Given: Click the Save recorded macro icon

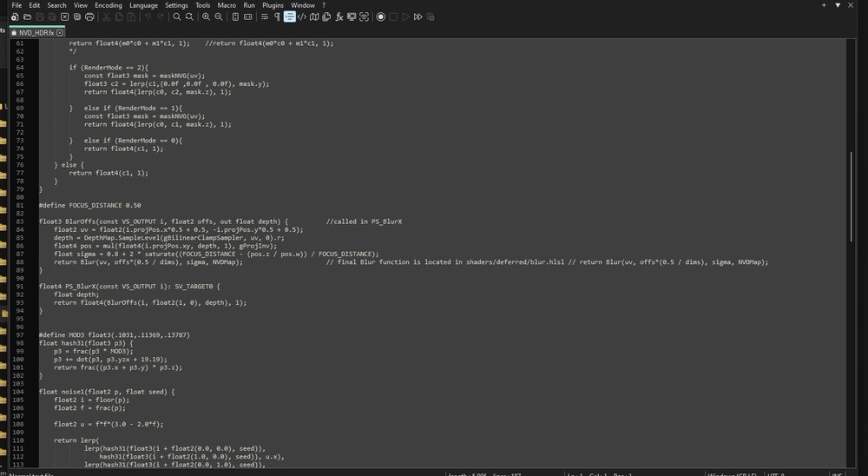Looking at the screenshot, I should tap(431, 17).
